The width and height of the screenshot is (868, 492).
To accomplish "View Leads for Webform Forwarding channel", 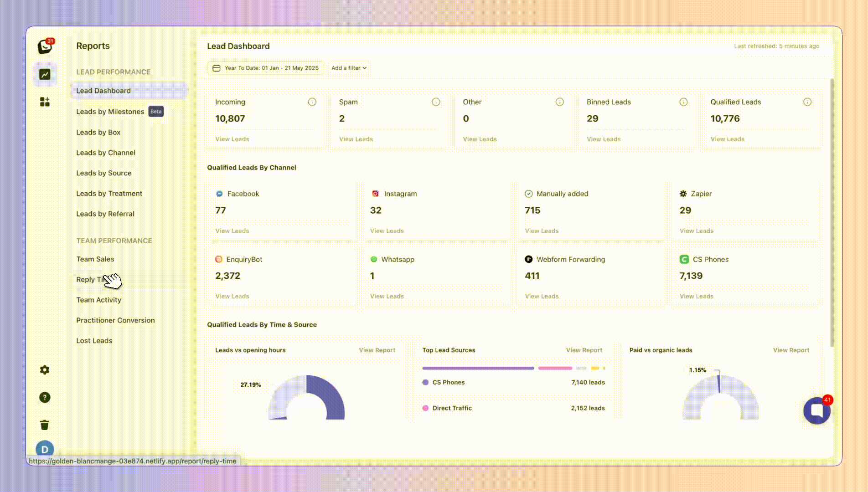I will pos(542,296).
